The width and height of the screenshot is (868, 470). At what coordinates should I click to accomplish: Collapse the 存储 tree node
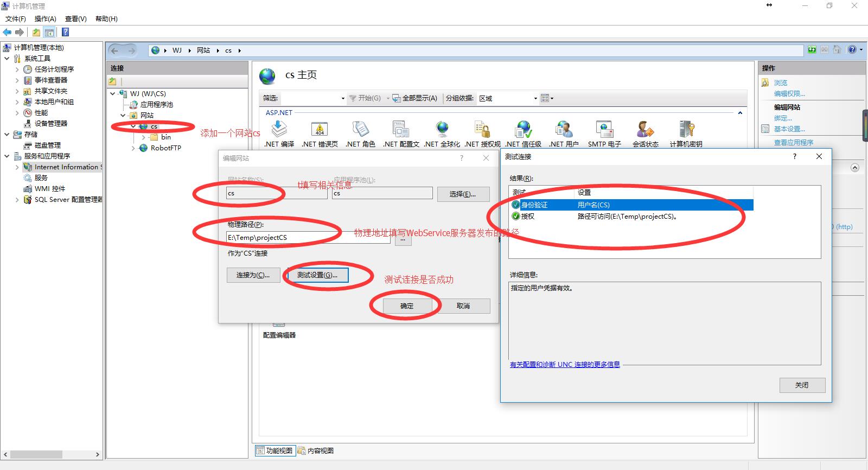coord(7,135)
